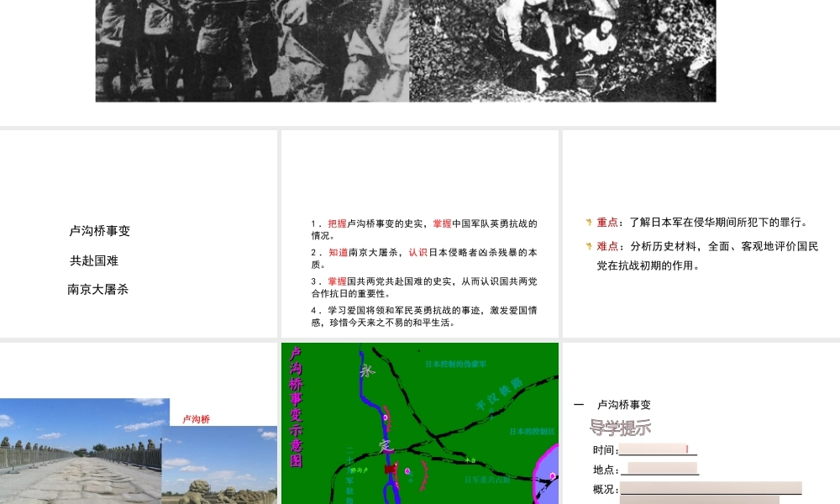Select the text 卢沟桥事变 in the outline slide
Viewport: 840px width, 504px height.
point(100,231)
